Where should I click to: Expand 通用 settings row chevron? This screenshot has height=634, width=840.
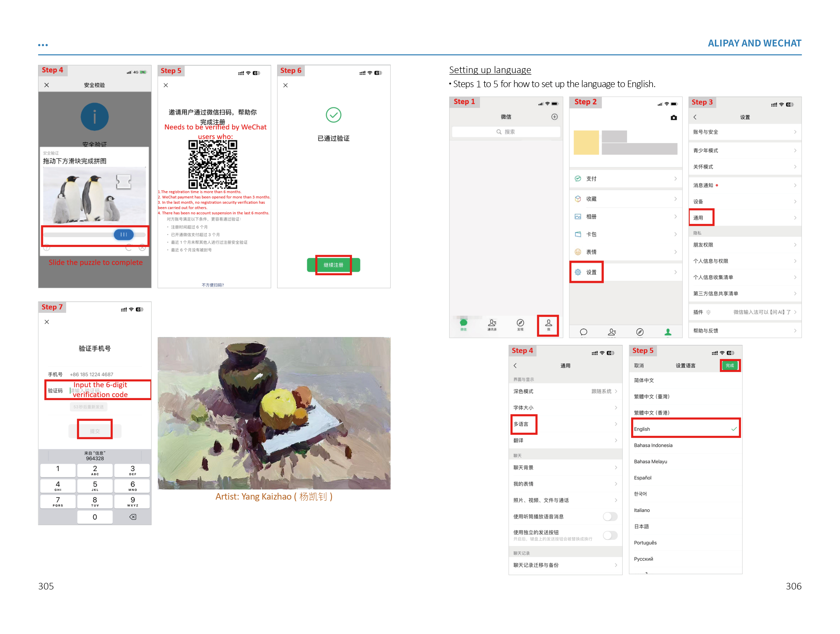pos(795,218)
